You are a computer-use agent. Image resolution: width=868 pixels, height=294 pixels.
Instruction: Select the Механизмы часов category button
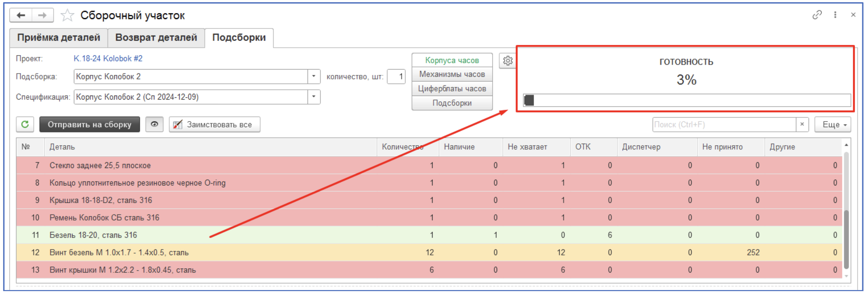[452, 74]
